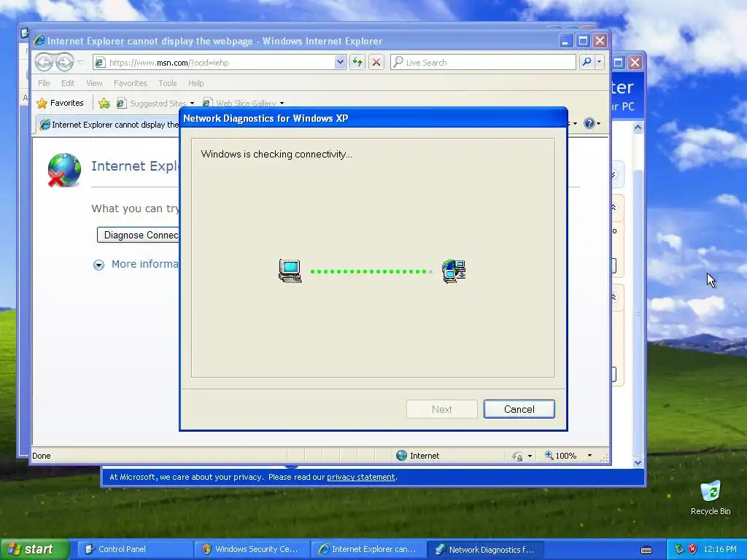Click the Favorites star button
Screen dimensions: 747x560
[x=61, y=103]
